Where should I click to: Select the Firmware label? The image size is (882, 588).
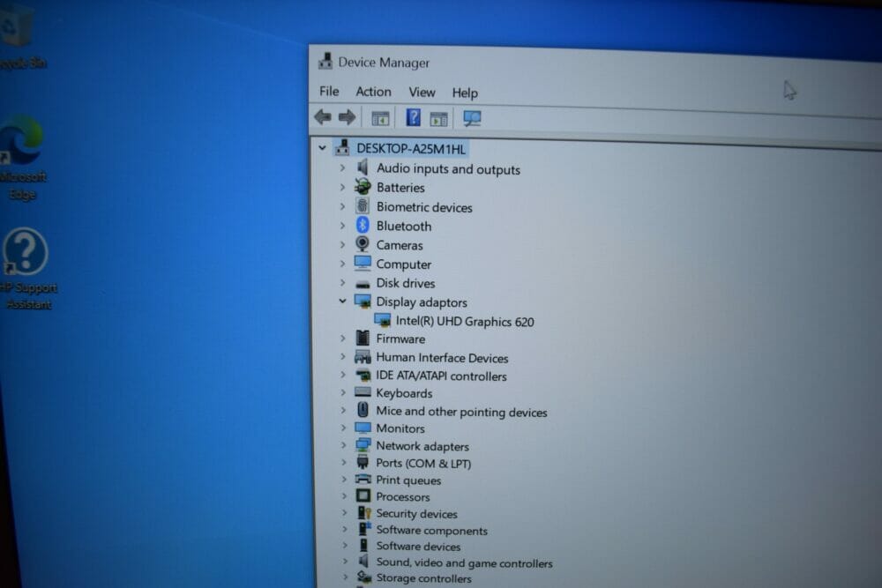400,339
